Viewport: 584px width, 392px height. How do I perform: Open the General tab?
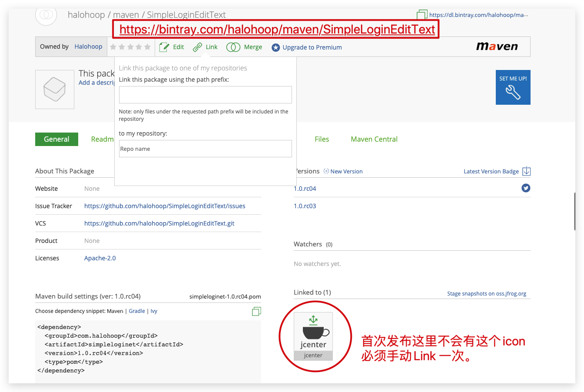point(56,139)
